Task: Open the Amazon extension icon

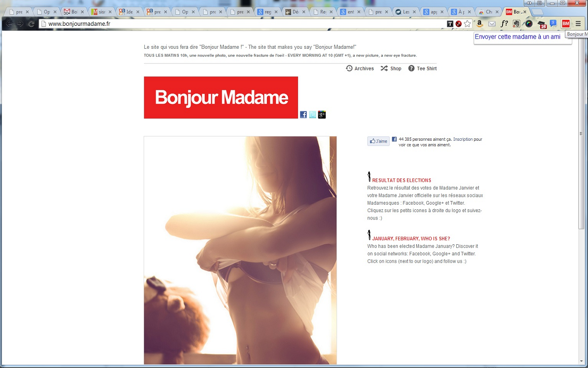Action: click(480, 24)
